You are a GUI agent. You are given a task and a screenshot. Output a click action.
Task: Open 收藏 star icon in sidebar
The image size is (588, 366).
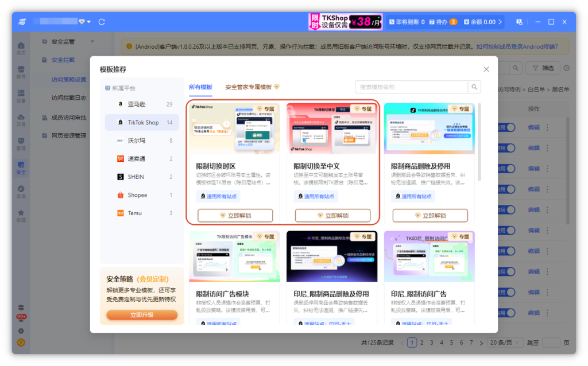[x=21, y=215]
